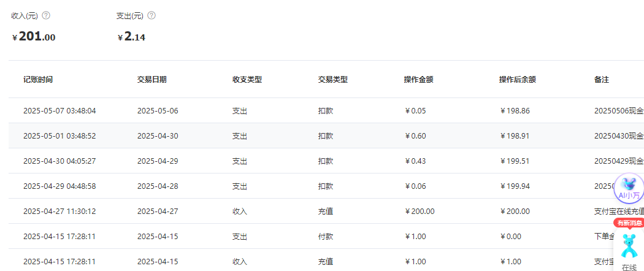644x271 pixels.
Task: Click the 付款 transaction type cell
Action: coord(325,237)
